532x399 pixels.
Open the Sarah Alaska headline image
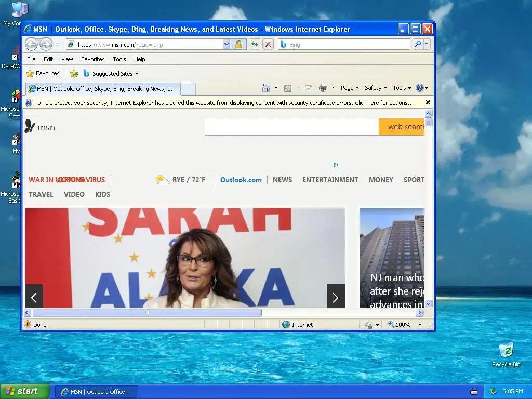pyautogui.click(x=185, y=258)
